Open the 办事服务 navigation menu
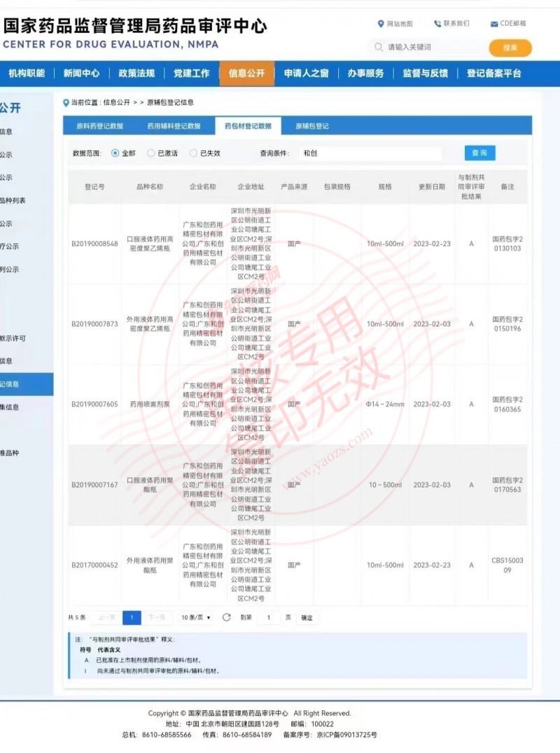The width and height of the screenshot is (560, 753). (x=365, y=73)
